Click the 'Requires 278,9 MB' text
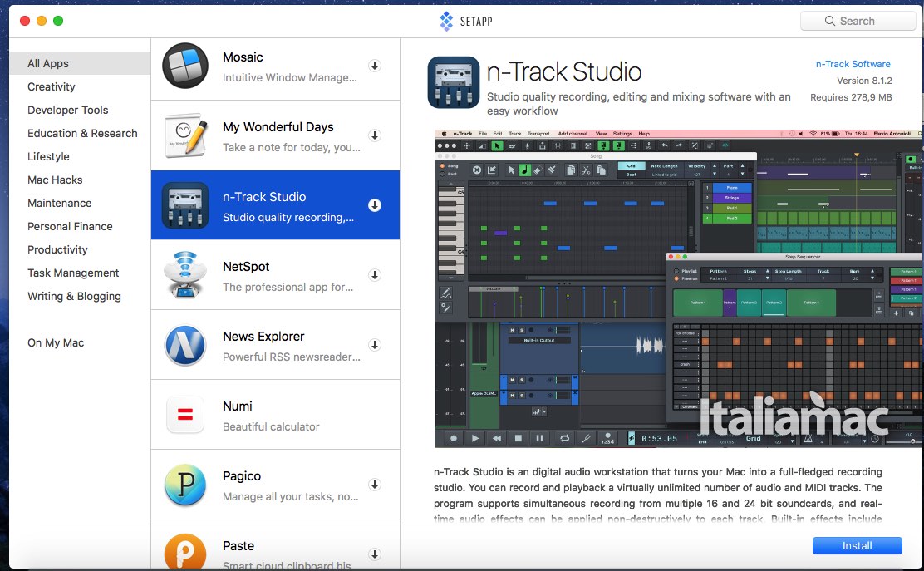The image size is (924, 571). 851,97
